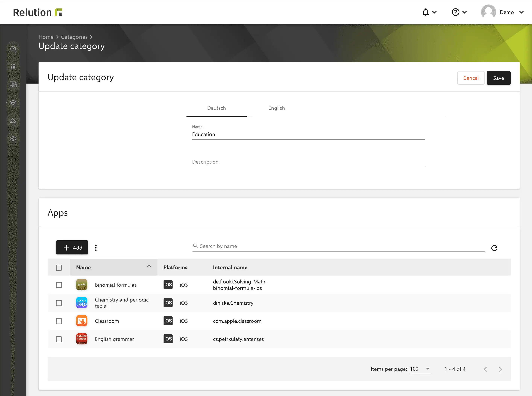Click the Internal name column header
This screenshot has width=532, height=396.
pyautogui.click(x=230, y=267)
